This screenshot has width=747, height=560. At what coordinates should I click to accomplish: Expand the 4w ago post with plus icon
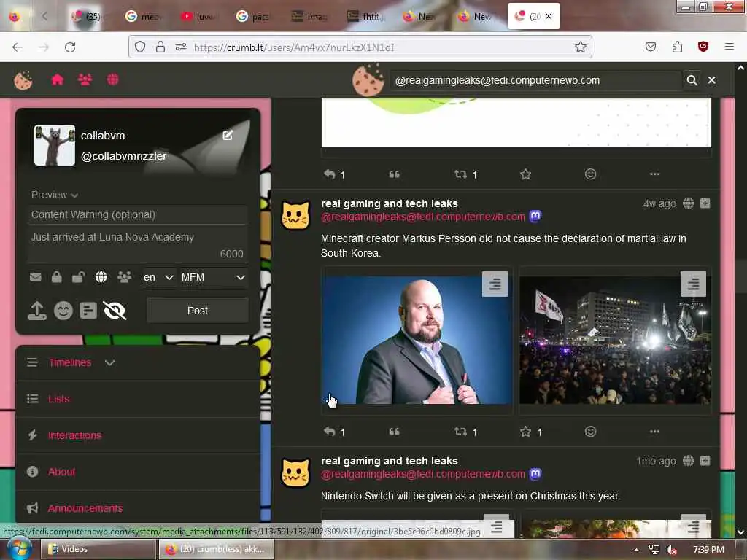tap(705, 203)
